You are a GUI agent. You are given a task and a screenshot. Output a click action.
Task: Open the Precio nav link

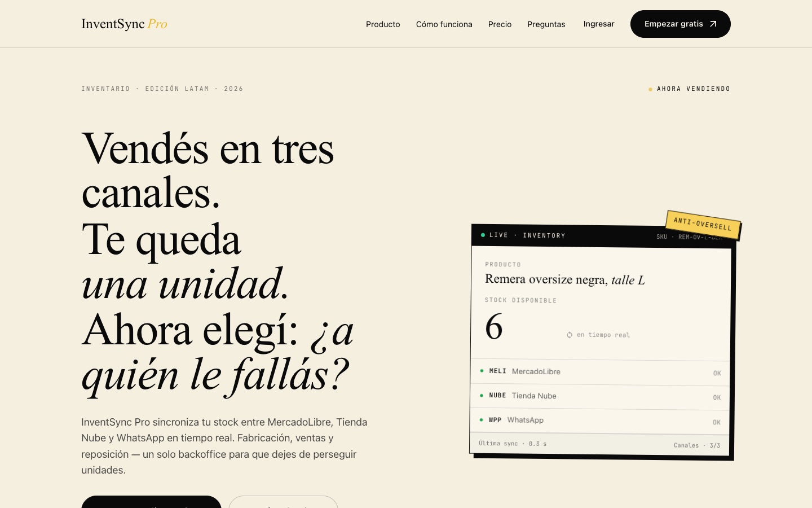pos(500,24)
